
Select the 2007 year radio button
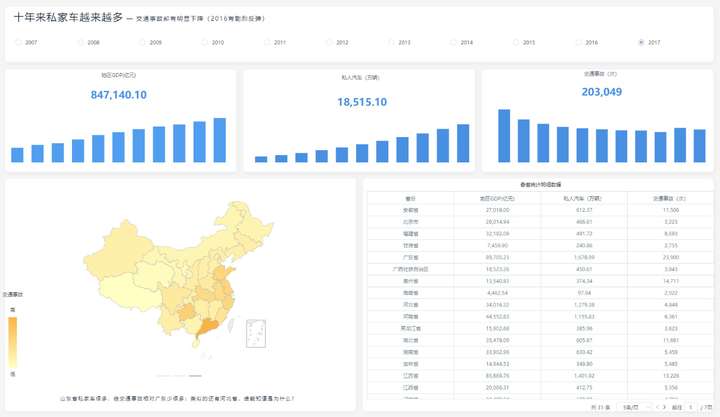(x=18, y=42)
